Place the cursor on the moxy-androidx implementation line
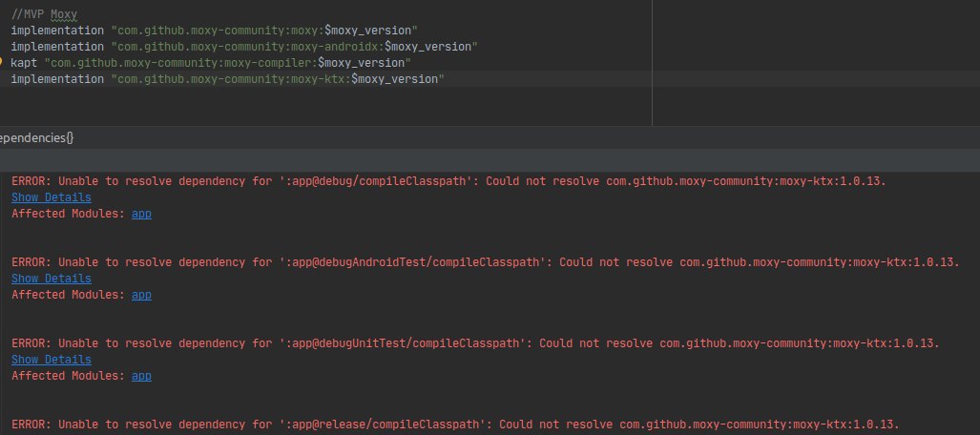 pos(244,46)
